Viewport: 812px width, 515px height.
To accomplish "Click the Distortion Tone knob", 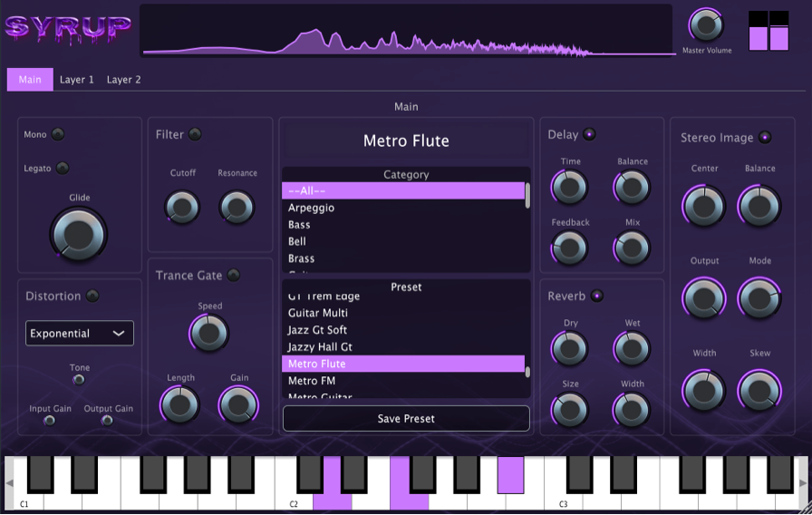I will pyautogui.click(x=79, y=380).
